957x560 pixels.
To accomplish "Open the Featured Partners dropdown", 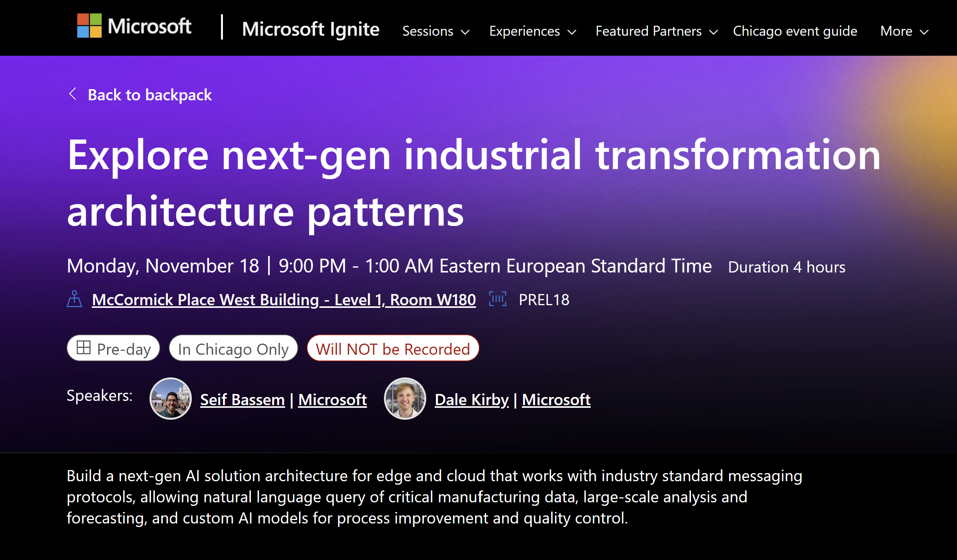I will [x=656, y=32].
